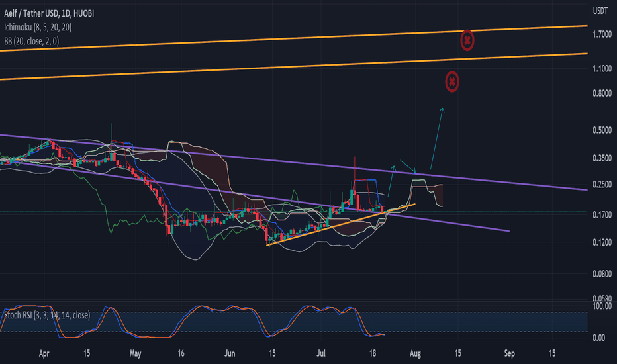The image size is (617, 364).
Task: Click the 0.3500 price axis label
Action: click(x=602, y=158)
